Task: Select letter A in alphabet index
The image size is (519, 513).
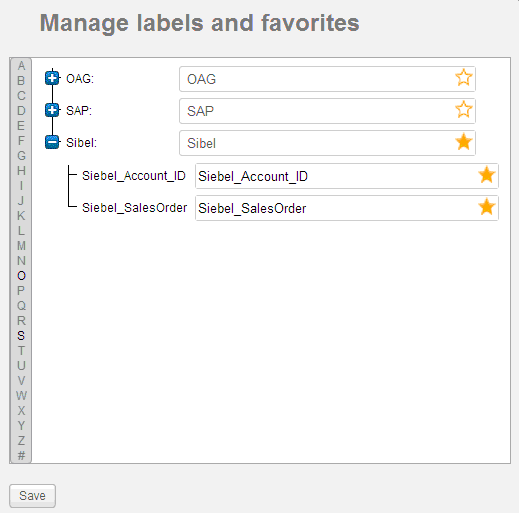Action: [21, 66]
